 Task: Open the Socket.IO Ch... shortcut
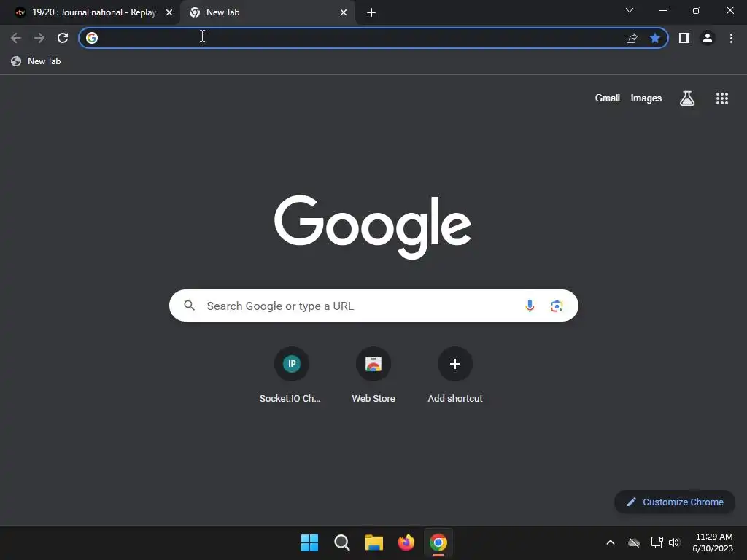[x=292, y=376]
